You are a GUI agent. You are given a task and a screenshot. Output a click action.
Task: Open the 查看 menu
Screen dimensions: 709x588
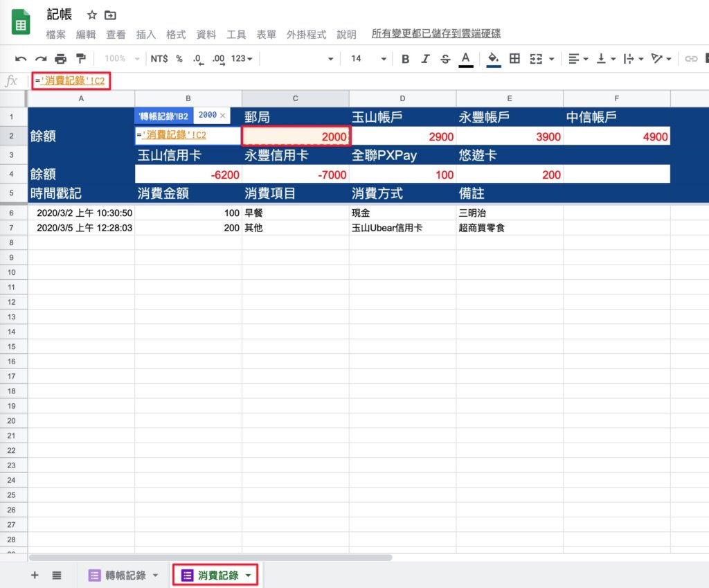point(116,35)
